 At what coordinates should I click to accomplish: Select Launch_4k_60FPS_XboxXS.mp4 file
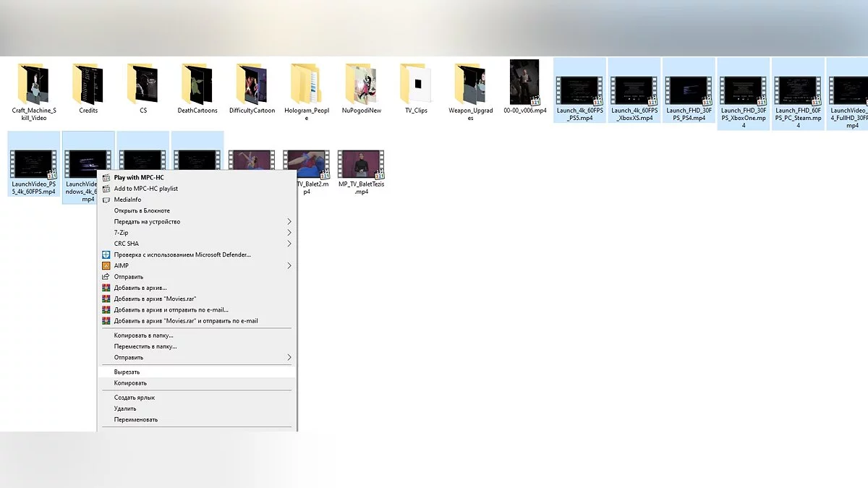(634, 91)
